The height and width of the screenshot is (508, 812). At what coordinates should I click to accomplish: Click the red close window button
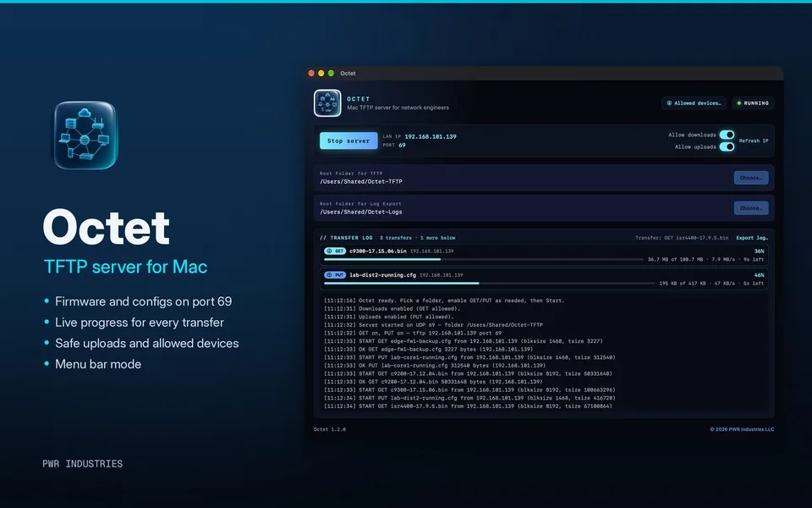tap(311, 73)
